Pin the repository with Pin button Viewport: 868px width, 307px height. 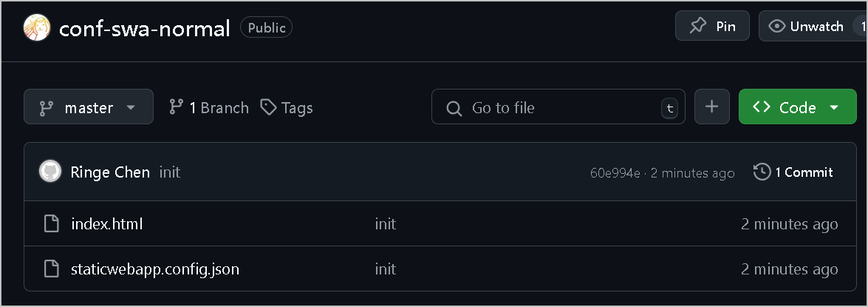pos(712,27)
